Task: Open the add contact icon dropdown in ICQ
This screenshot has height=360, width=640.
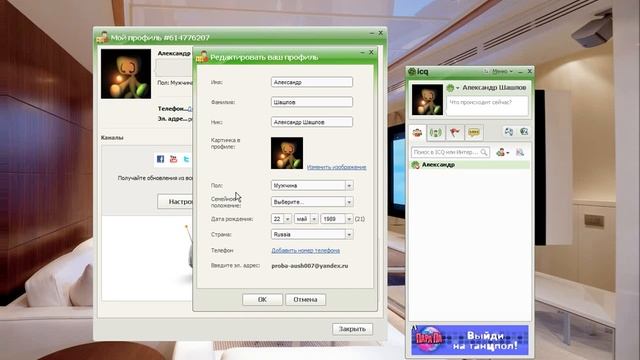Action: [x=502, y=152]
